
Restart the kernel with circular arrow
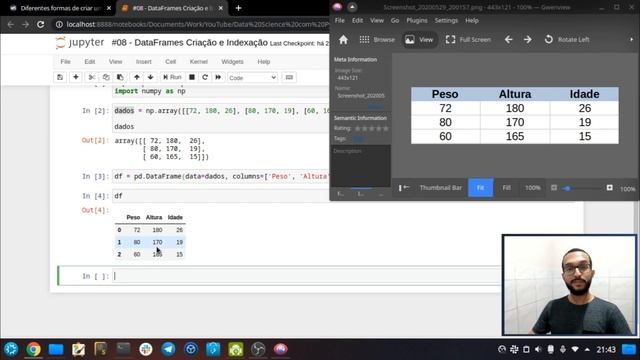[x=205, y=77]
